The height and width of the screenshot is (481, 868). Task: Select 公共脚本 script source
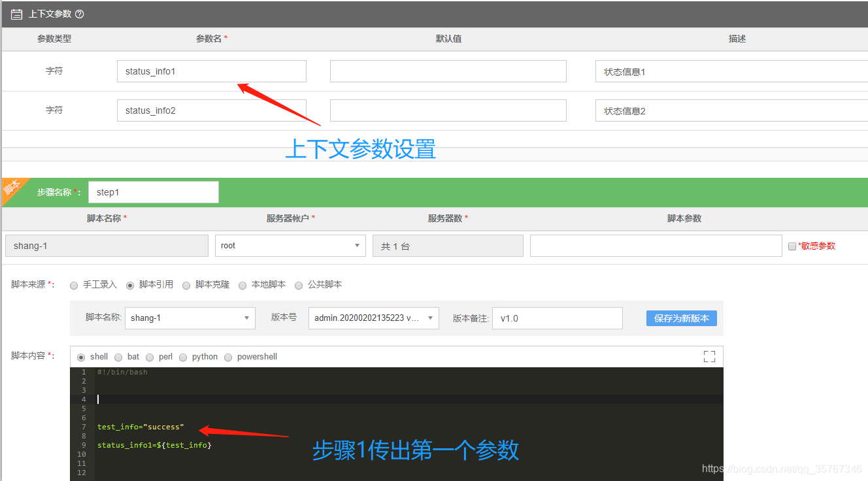tap(299, 285)
